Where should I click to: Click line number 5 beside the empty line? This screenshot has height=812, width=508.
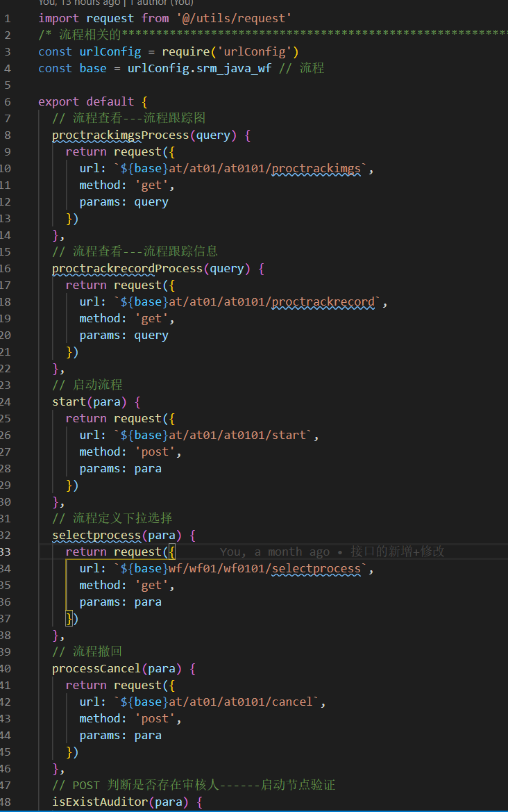7,85
